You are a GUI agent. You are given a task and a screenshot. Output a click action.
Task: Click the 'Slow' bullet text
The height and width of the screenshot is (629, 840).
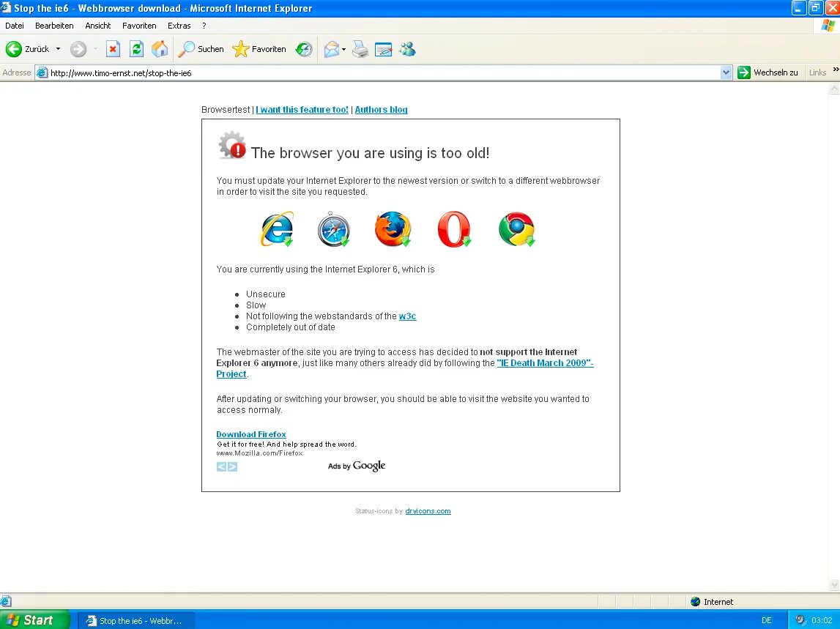click(256, 305)
